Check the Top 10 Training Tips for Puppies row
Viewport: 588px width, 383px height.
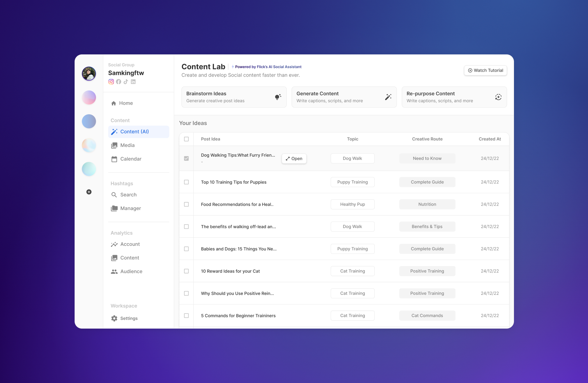(x=186, y=182)
